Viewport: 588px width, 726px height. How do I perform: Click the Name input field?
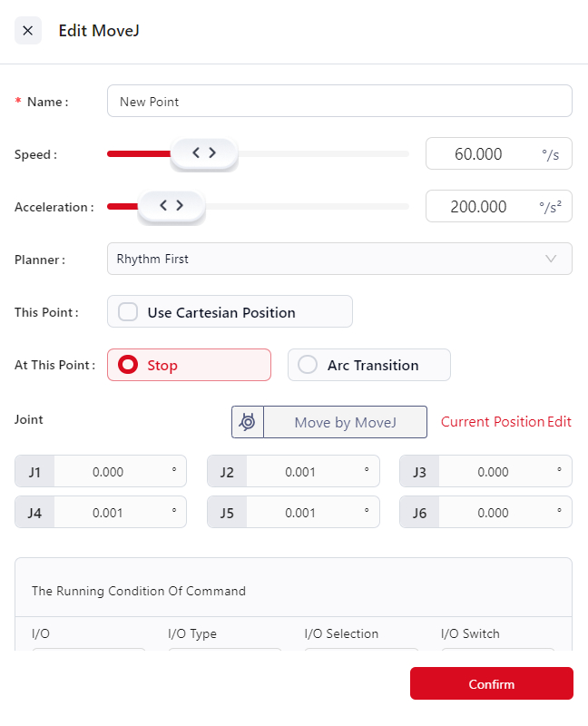coord(339,102)
